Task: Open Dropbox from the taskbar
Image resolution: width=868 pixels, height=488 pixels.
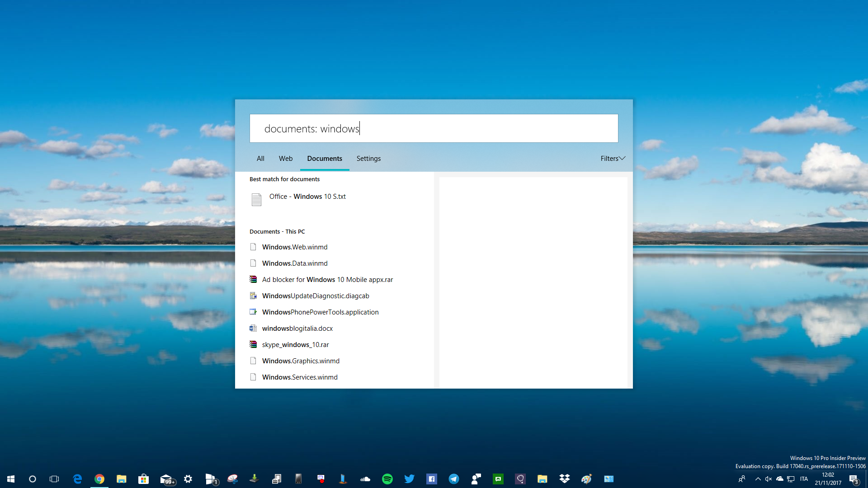Action: [565, 479]
